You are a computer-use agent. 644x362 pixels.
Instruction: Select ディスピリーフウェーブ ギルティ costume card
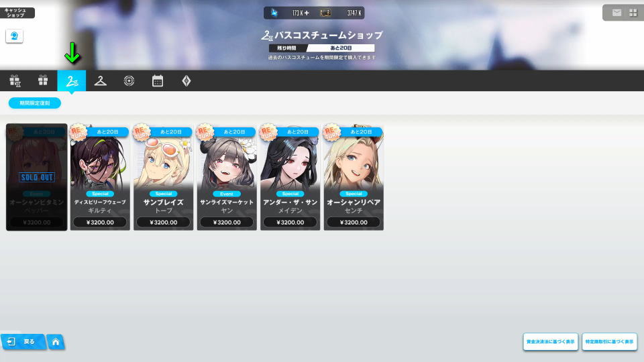[x=100, y=177]
